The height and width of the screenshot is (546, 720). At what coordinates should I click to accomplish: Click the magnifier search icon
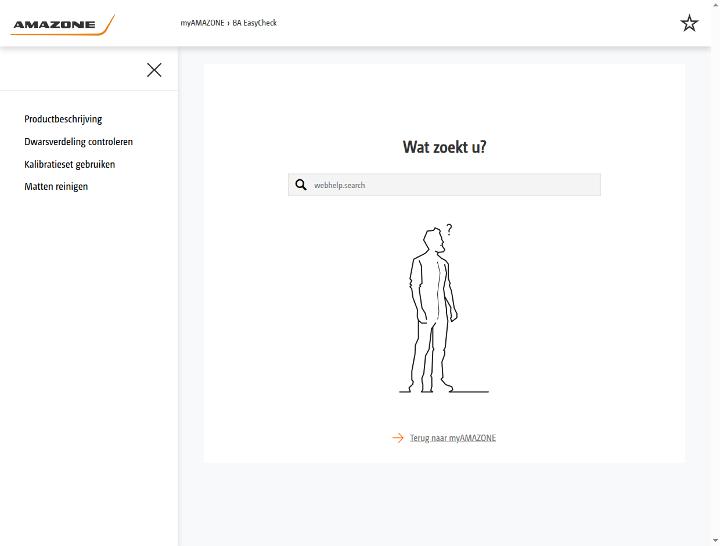[x=301, y=185]
